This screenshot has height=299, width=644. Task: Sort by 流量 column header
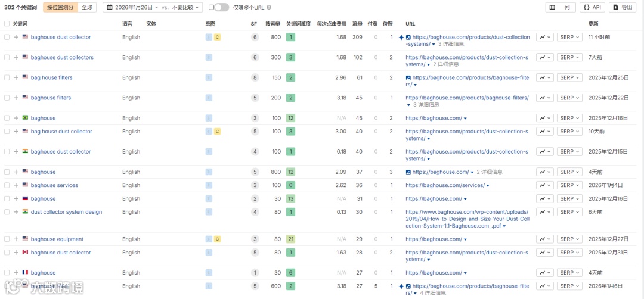point(357,24)
